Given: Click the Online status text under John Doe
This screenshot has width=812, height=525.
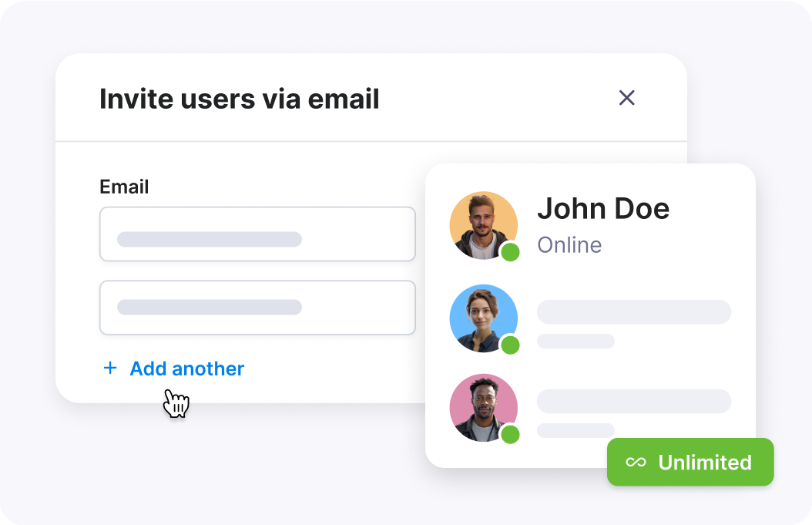Looking at the screenshot, I should [x=569, y=245].
